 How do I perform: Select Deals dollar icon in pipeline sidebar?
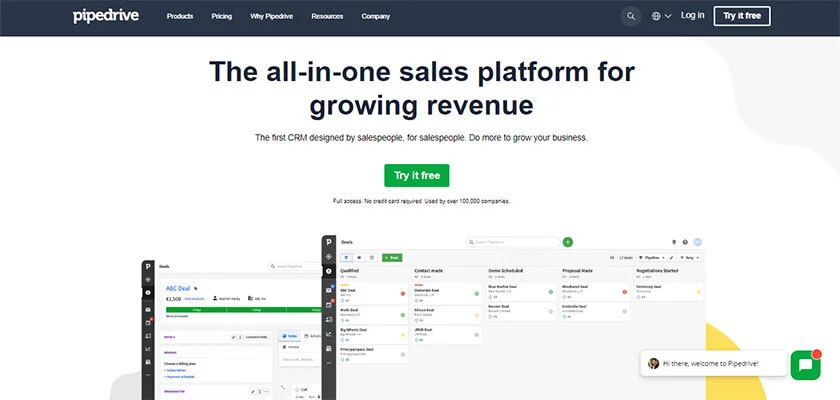[329, 271]
